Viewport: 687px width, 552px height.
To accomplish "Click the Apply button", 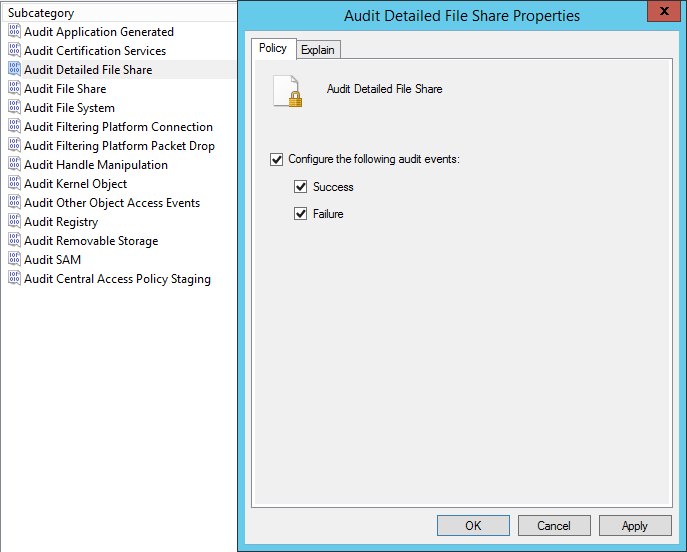I will pos(635,525).
